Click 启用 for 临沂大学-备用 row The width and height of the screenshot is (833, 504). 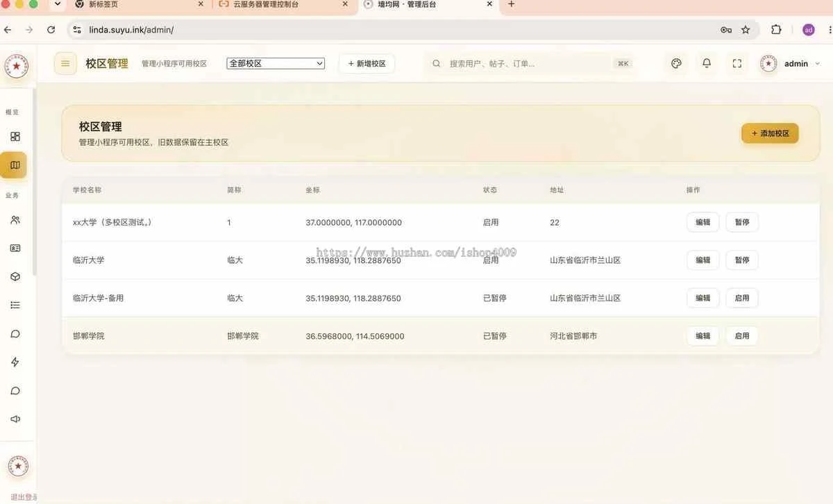pos(742,298)
